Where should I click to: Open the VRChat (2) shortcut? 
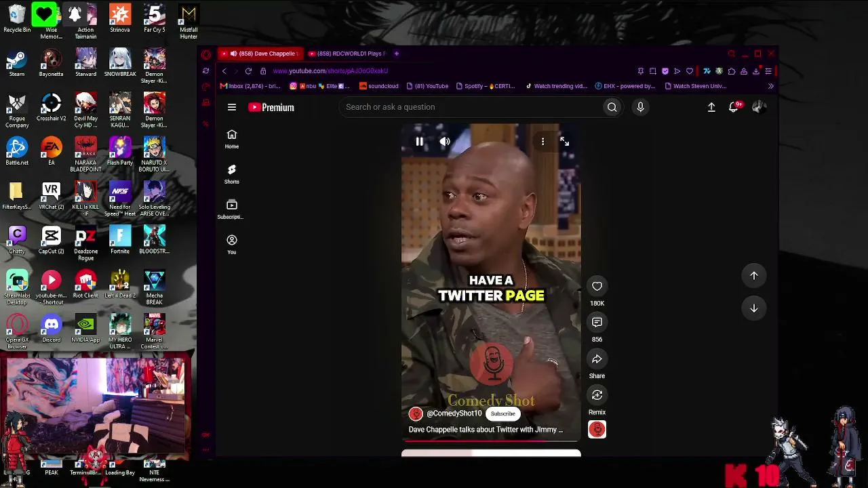[x=52, y=196]
